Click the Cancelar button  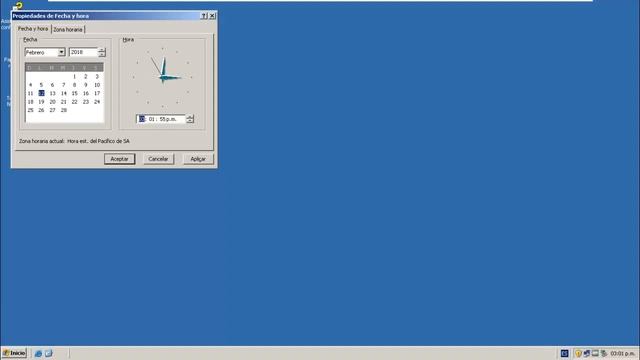(x=158, y=159)
